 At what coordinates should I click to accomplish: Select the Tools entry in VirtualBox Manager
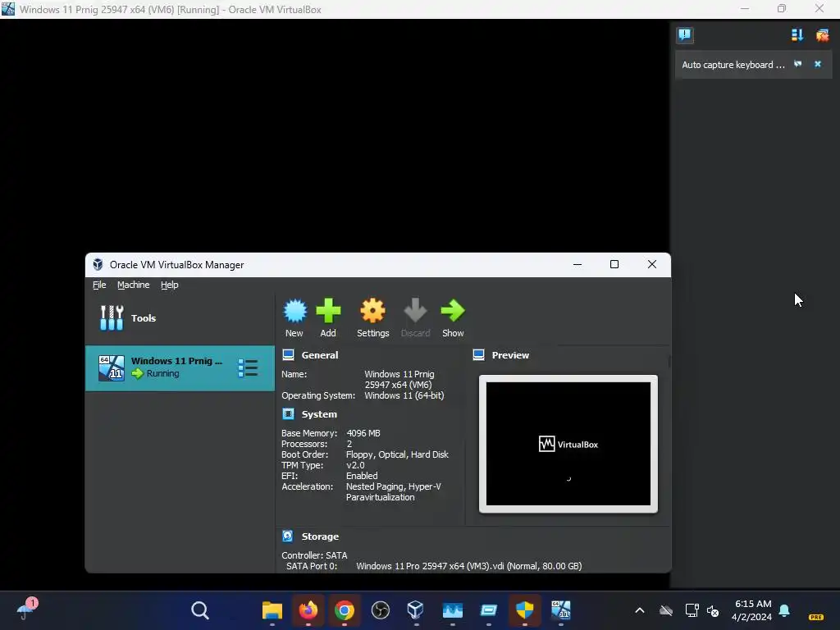coord(180,318)
